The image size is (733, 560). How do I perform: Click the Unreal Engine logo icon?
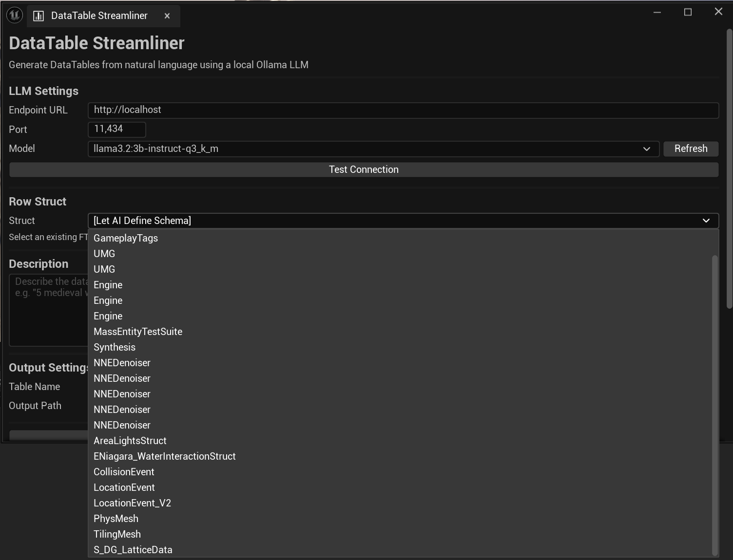[x=15, y=16]
